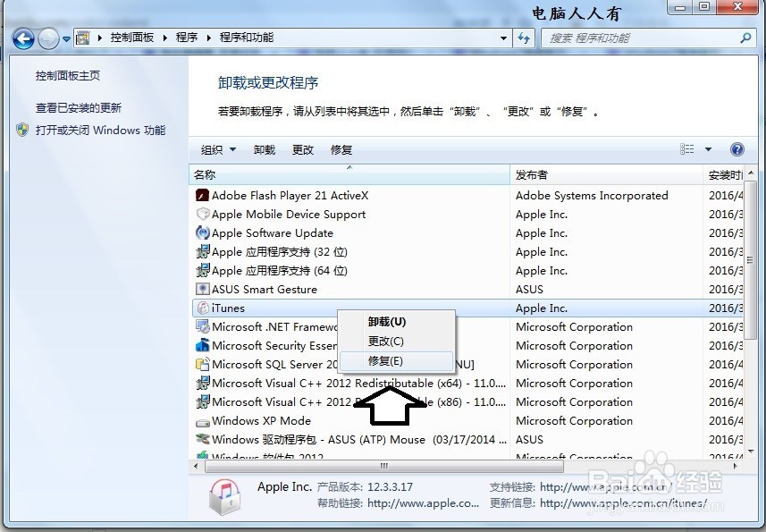
Task: Open the 打开或关闭 Windows 功能 link
Action: [x=100, y=131]
